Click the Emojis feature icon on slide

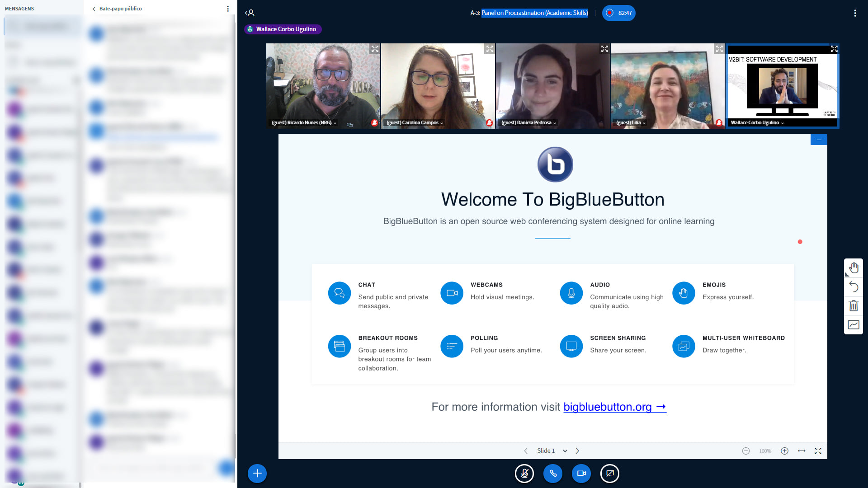(x=684, y=293)
